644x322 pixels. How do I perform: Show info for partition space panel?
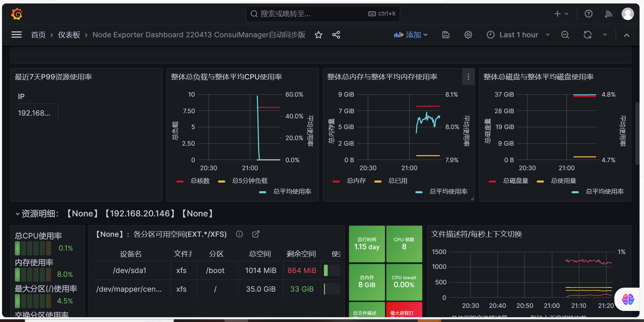click(x=239, y=234)
